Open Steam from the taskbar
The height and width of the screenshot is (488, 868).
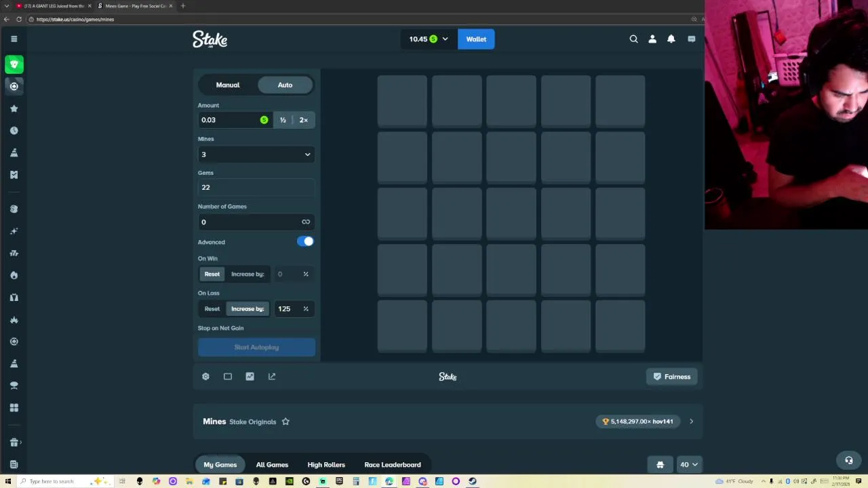[x=473, y=481]
